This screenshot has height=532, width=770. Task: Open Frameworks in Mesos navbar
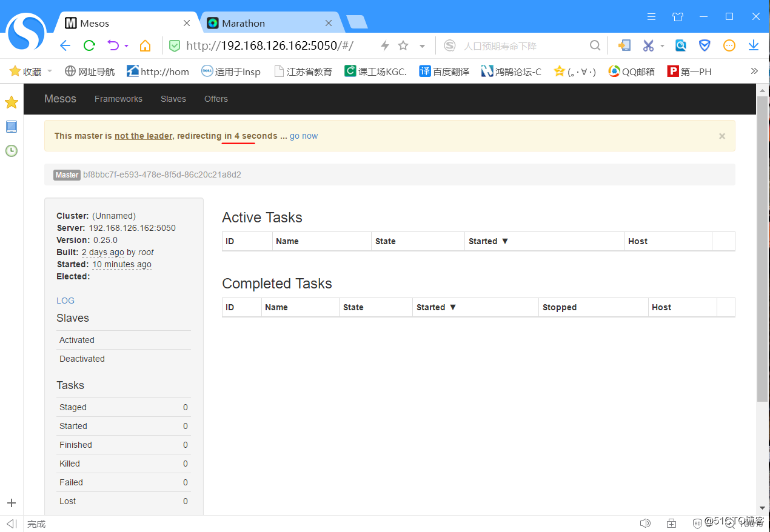118,99
